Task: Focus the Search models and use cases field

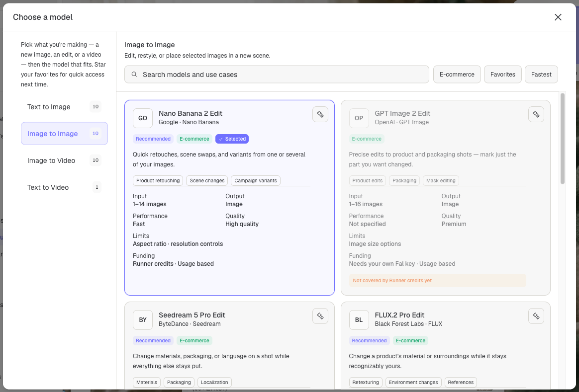Action: click(277, 75)
